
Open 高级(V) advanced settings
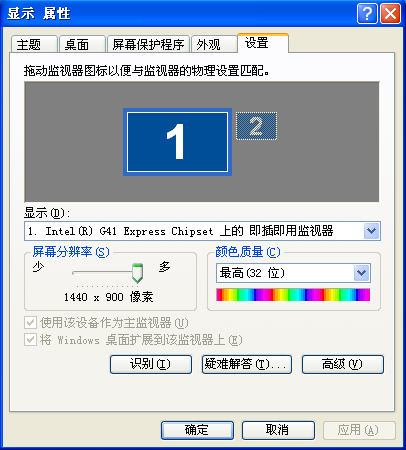point(343,364)
